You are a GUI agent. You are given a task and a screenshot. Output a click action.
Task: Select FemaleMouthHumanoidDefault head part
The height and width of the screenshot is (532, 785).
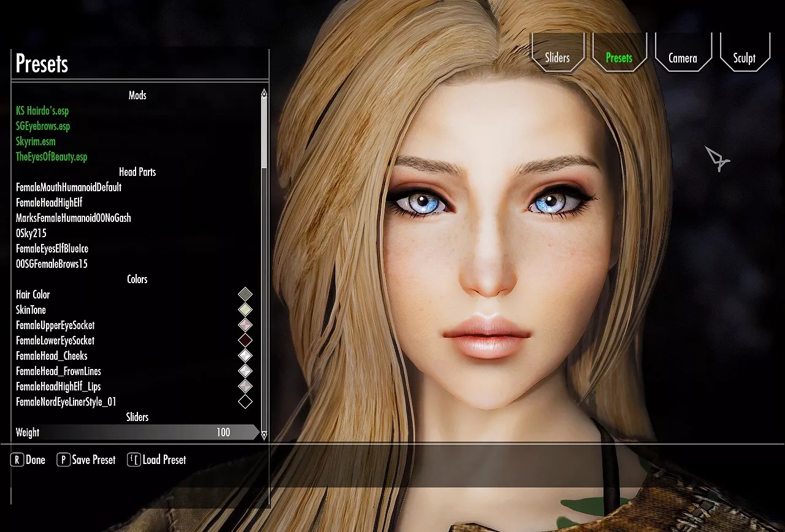point(69,188)
